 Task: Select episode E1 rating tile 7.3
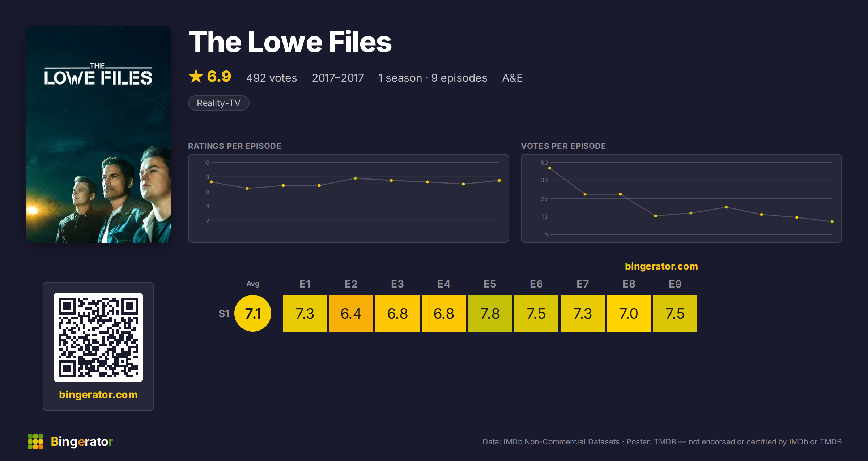point(305,313)
